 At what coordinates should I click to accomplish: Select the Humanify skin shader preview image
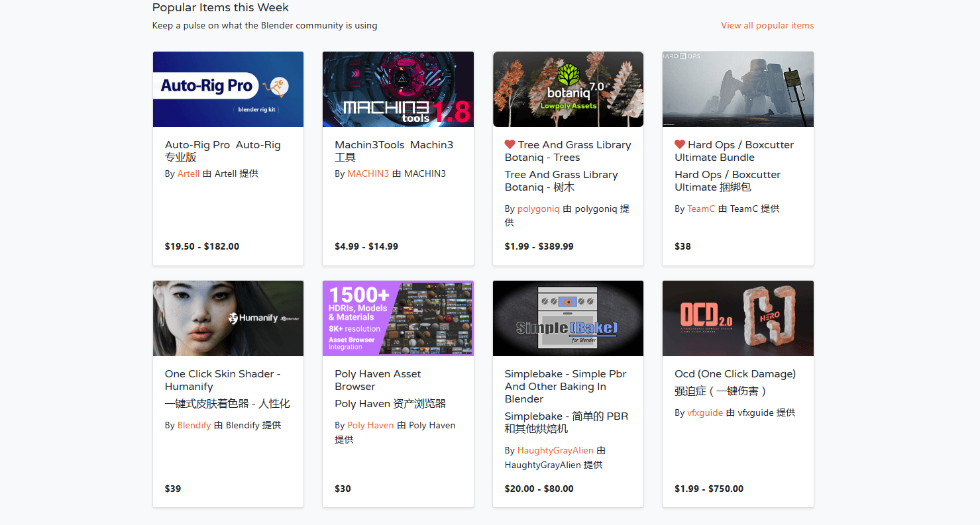(x=228, y=318)
